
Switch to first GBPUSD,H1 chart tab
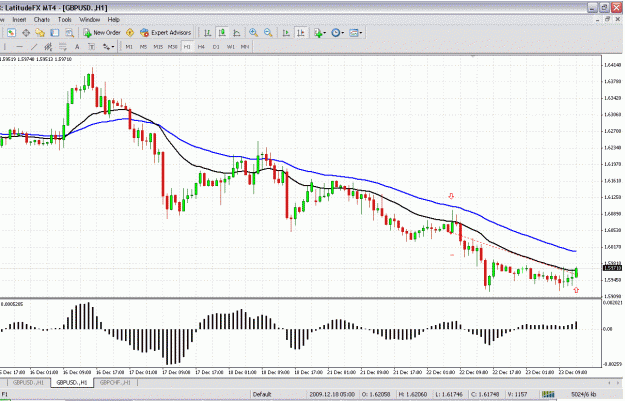tap(28, 383)
